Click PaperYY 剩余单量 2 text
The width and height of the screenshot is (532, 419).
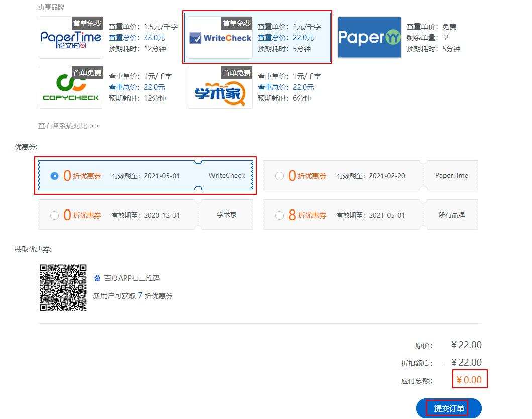[x=428, y=38]
